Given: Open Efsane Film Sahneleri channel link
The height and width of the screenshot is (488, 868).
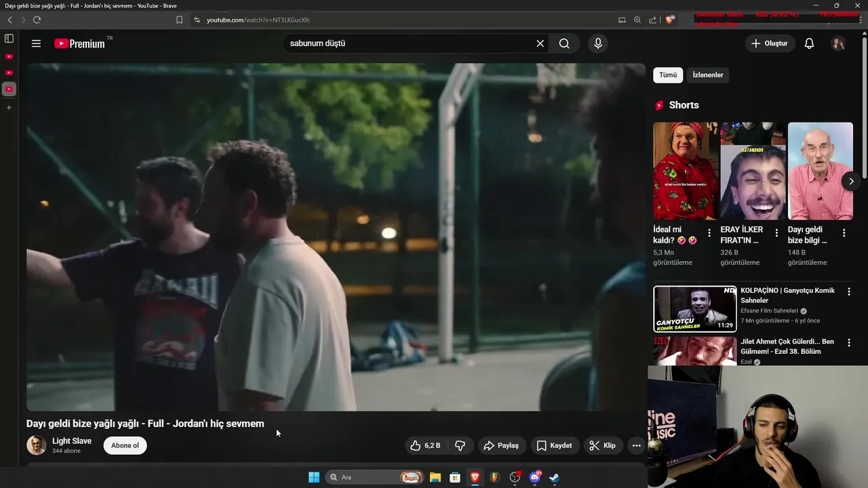Looking at the screenshot, I should [x=770, y=310].
